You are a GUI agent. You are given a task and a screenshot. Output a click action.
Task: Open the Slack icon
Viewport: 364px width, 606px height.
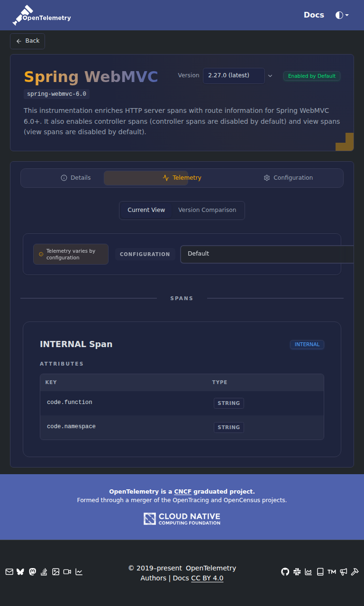[x=297, y=572]
